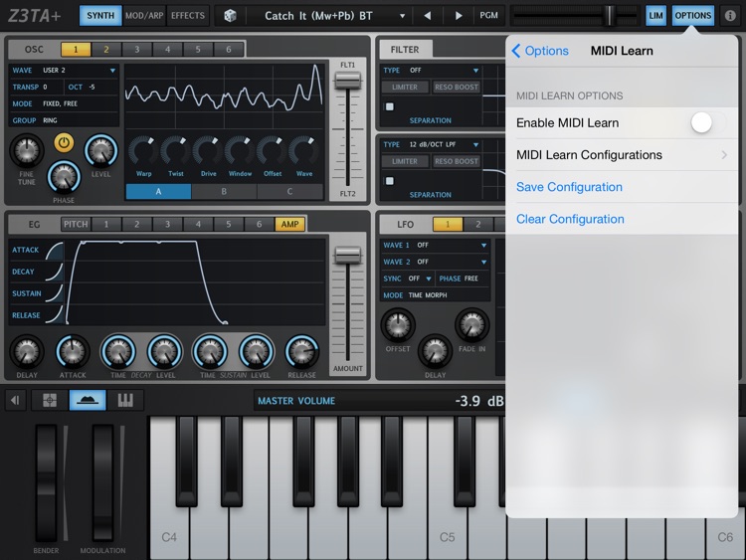Click the oscillator Phase knob
This screenshot has height=560, width=746.
64,177
